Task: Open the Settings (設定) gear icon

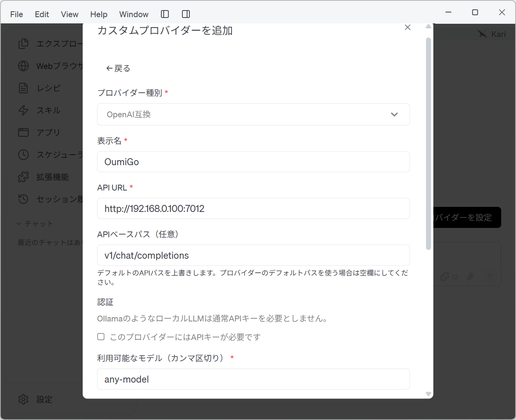Action: coord(23,399)
